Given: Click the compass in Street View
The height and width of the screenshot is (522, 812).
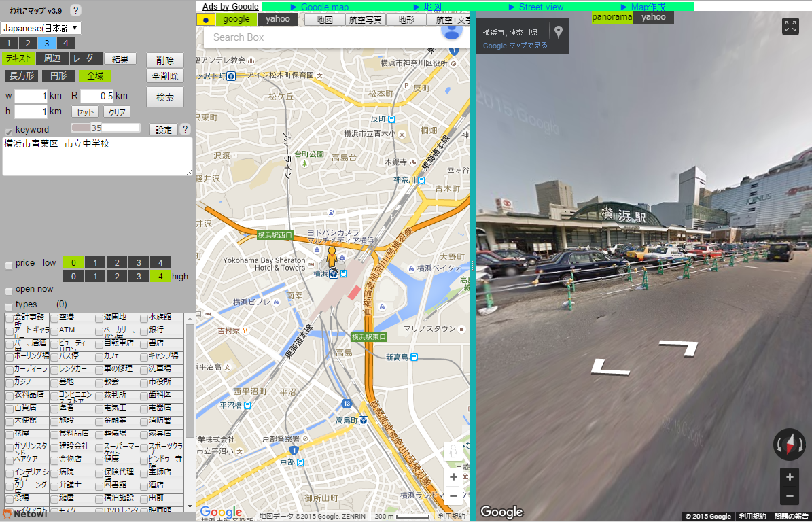Looking at the screenshot, I should coord(790,445).
